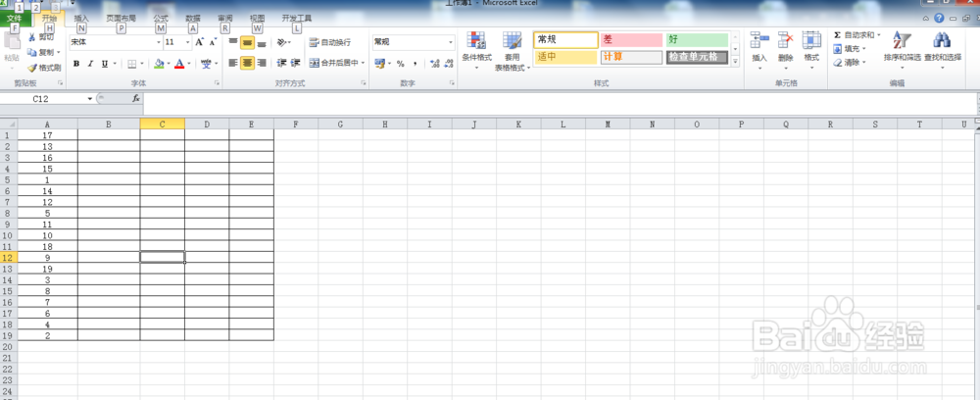Toggle middle vertical alignment

248,42
